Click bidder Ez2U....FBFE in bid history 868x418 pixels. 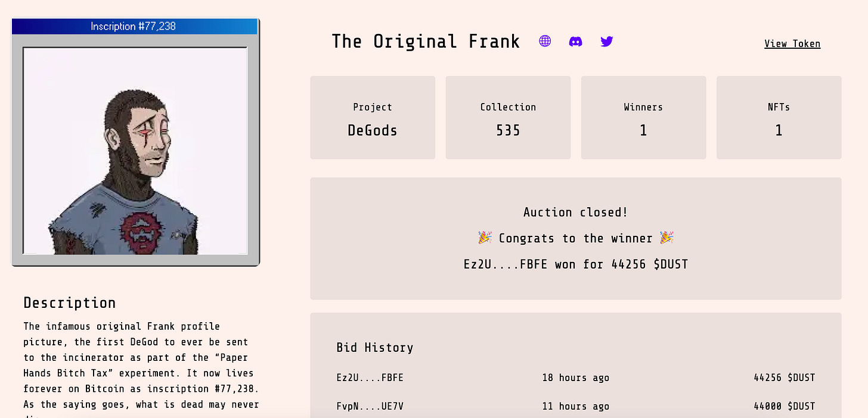[370, 378]
